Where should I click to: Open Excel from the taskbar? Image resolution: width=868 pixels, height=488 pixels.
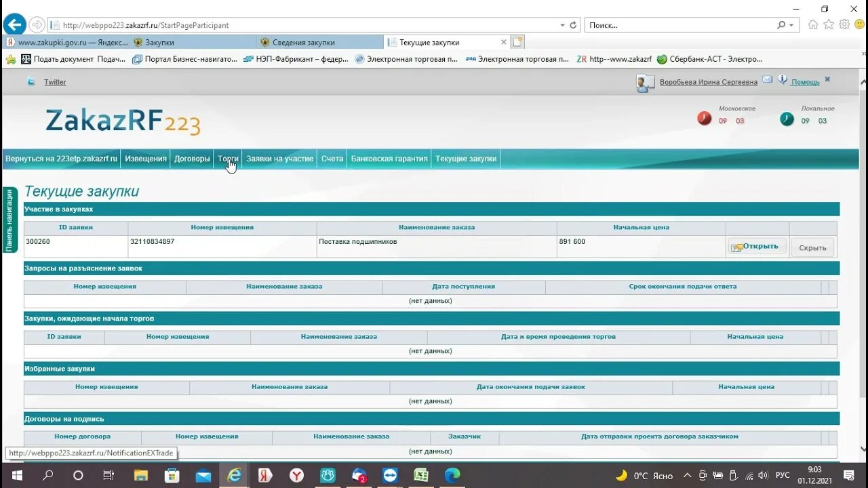pos(421,475)
